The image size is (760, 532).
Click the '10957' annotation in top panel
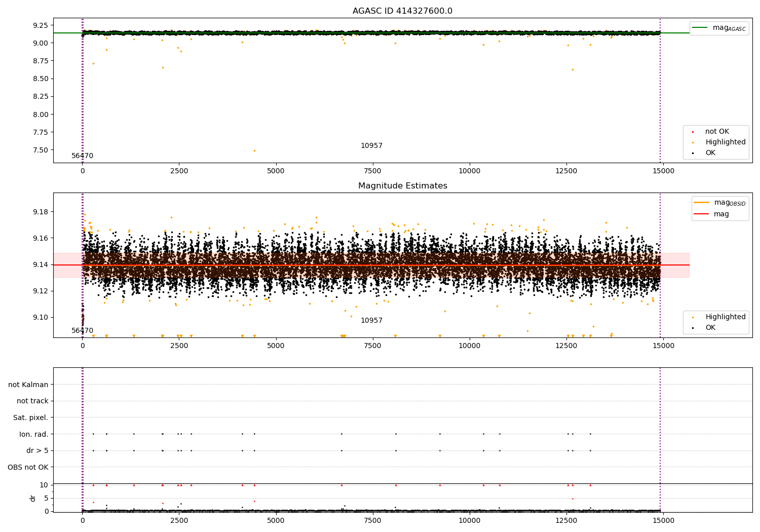[x=371, y=146]
